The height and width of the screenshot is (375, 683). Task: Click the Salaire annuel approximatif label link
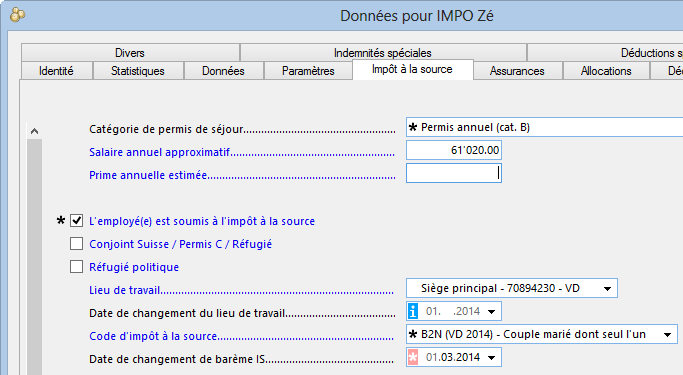[x=159, y=152]
